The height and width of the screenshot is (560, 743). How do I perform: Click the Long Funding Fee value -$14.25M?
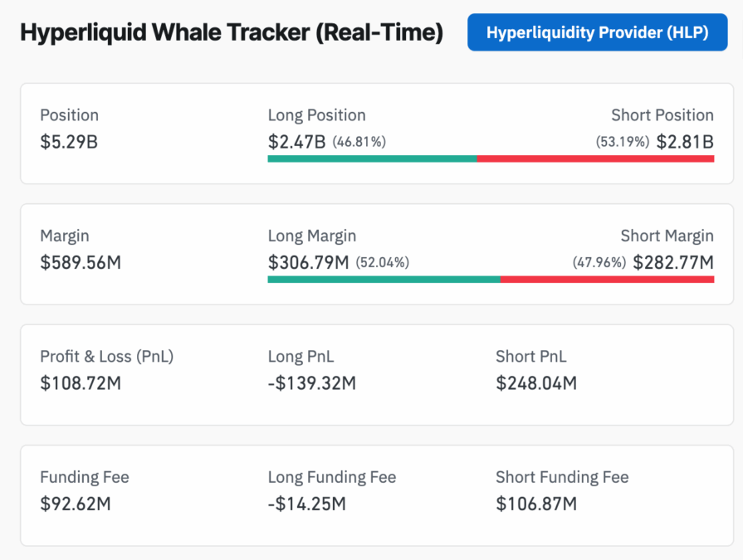click(306, 504)
